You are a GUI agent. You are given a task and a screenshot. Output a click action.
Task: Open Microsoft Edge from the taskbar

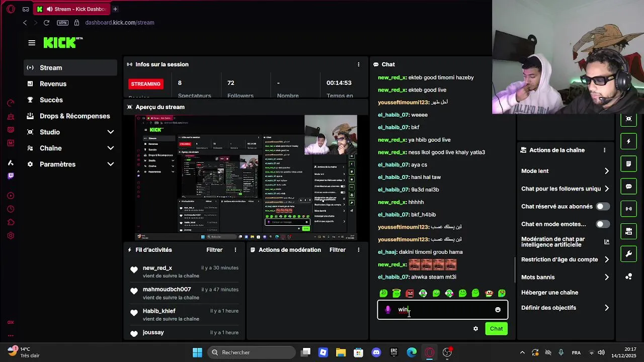coord(412,352)
